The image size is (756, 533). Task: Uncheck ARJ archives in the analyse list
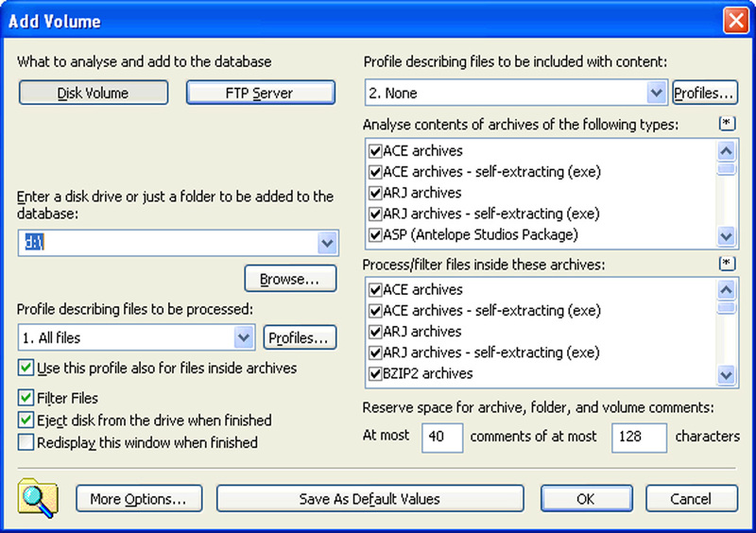(x=375, y=193)
